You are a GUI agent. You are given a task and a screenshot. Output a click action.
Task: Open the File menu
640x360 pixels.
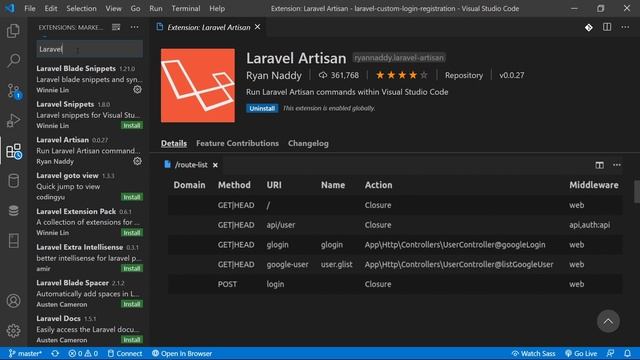pyautogui.click(x=30, y=8)
